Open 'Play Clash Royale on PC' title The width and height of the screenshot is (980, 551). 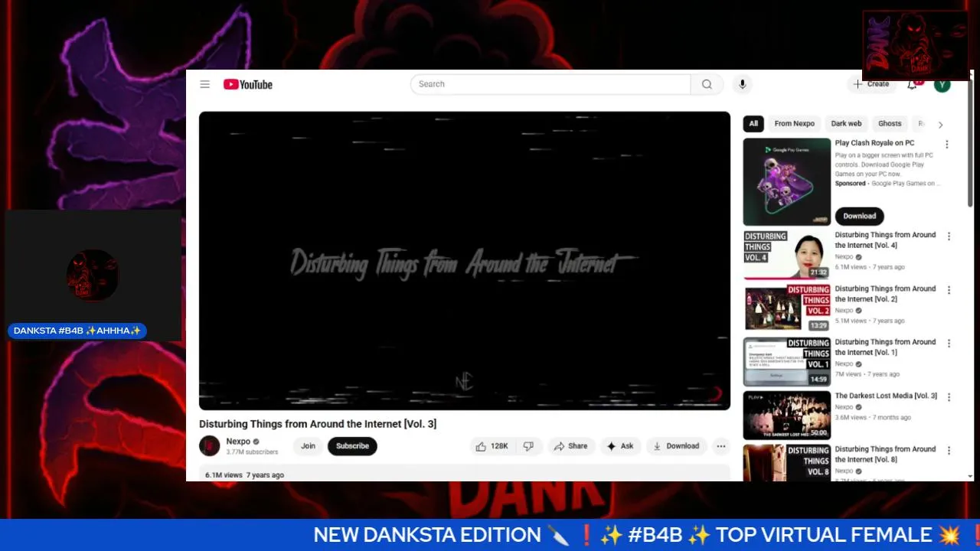click(x=874, y=143)
